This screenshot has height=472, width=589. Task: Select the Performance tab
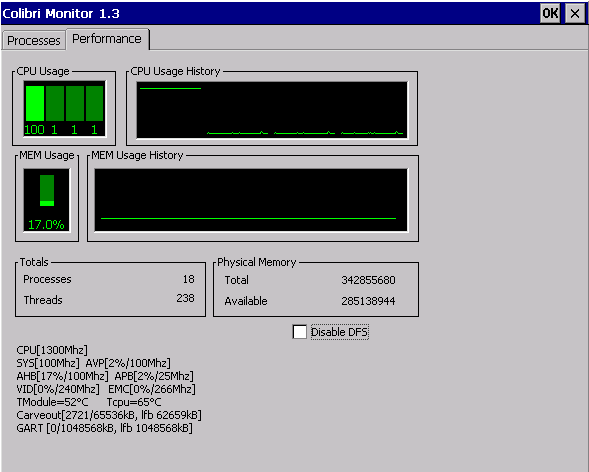tap(107, 39)
